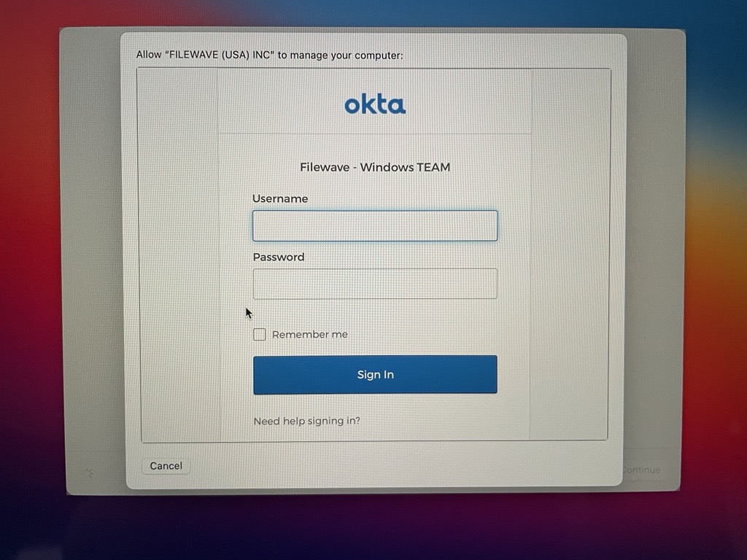Focus the Password input field
747x560 pixels.
(x=375, y=284)
